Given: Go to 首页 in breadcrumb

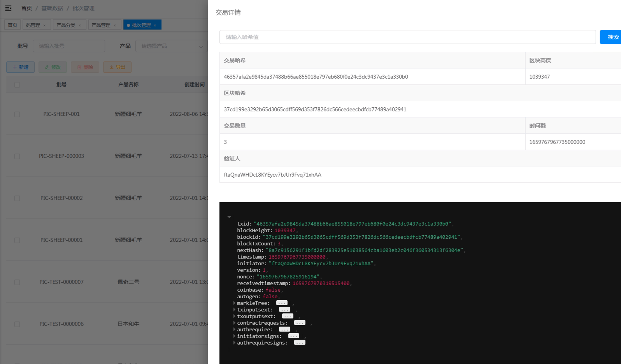Looking at the screenshot, I should pyautogui.click(x=26, y=8).
